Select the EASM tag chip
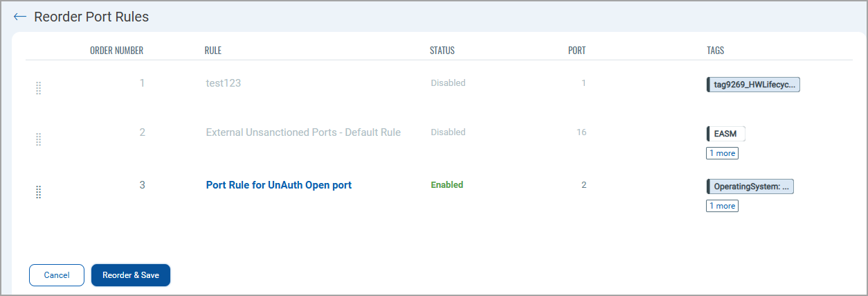The width and height of the screenshot is (868, 296). (x=725, y=134)
